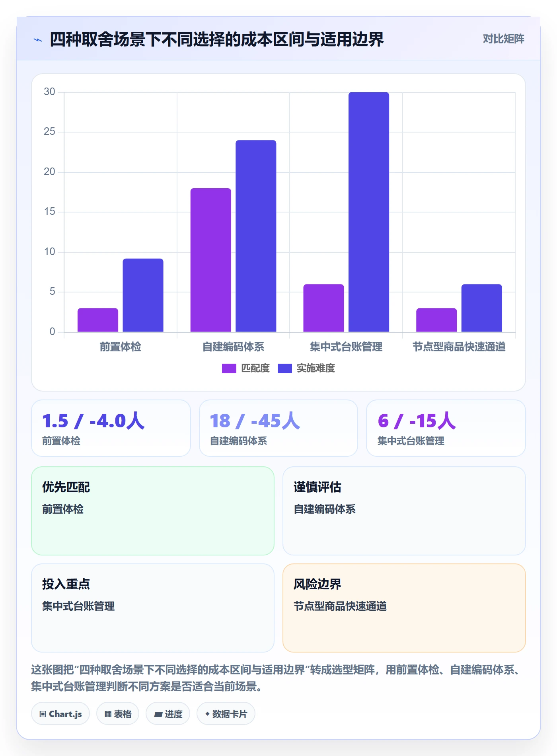The height and width of the screenshot is (756, 557).
Task: Toggle the 匹配度 legend color swatch
Action: coord(229,368)
